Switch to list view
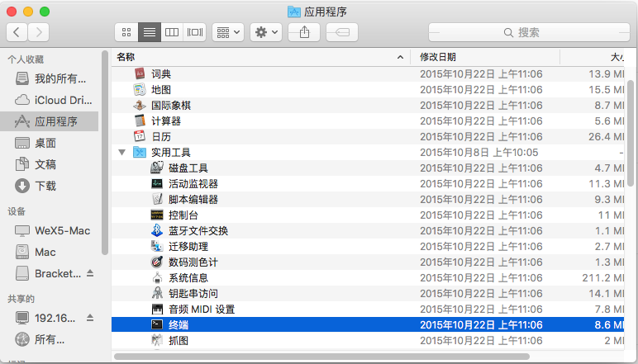The image size is (638, 364). (x=150, y=32)
